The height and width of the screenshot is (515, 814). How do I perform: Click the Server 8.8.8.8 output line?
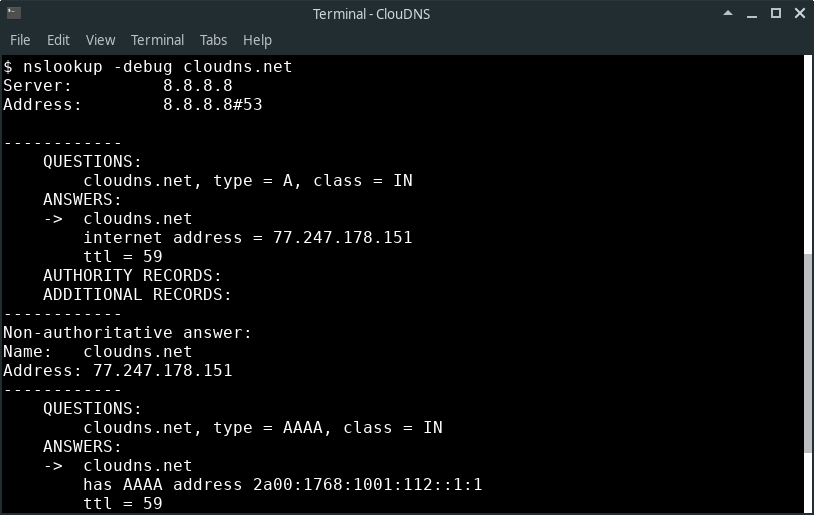tap(118, 86)
